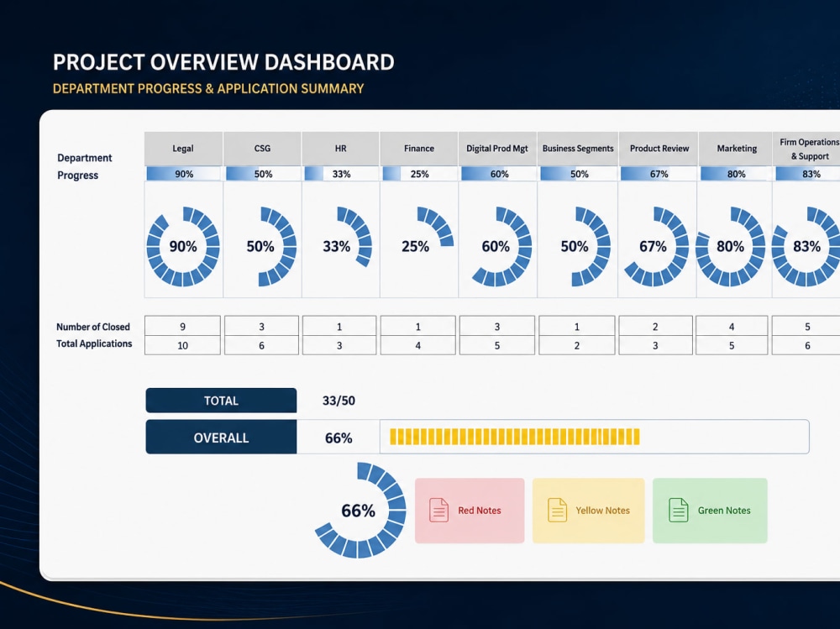Select the Marketing department header

737,149
